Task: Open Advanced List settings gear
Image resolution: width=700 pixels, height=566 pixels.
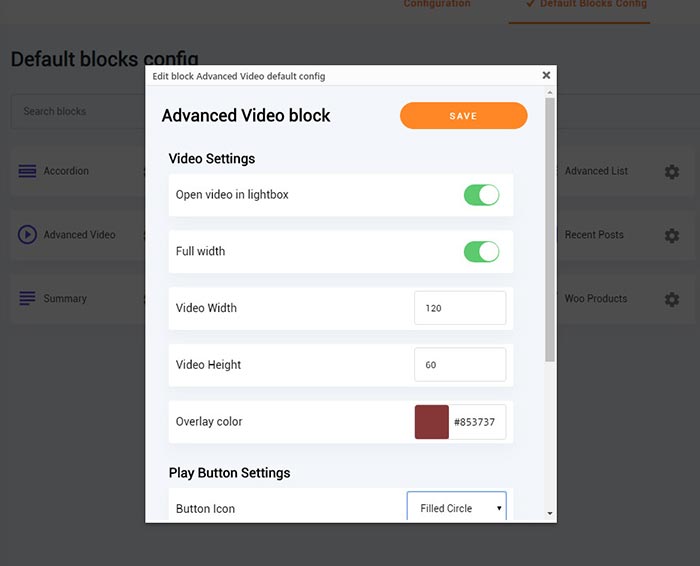Action: (x=672, y=172)
